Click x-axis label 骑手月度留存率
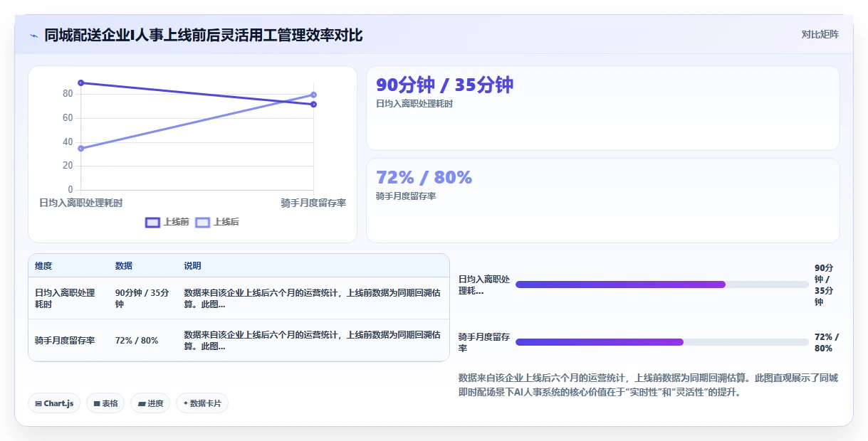Image resolution: width=868 pixels, height=441 pixels. [x=313, y=203]
